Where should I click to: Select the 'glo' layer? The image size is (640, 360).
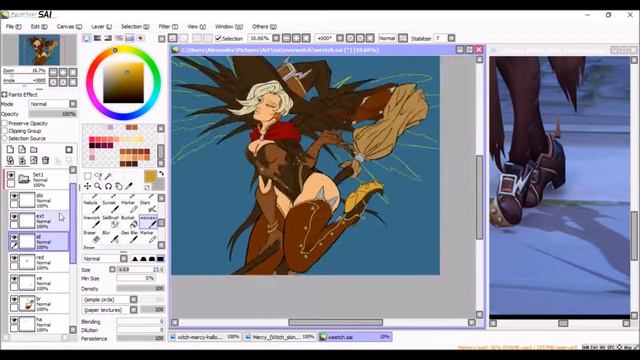click(39, 200)
